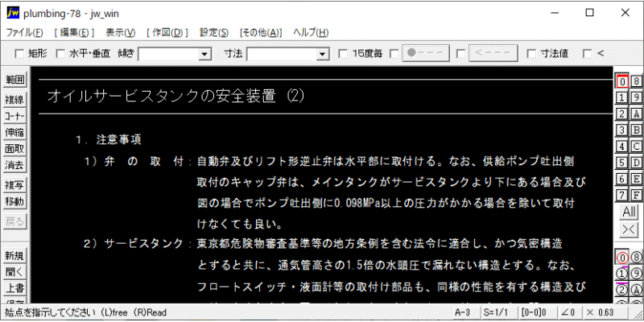Click the 新規 new drawing button
This screenshot has width=644, height=322.
pyautogui.click(x=14, y=256)
